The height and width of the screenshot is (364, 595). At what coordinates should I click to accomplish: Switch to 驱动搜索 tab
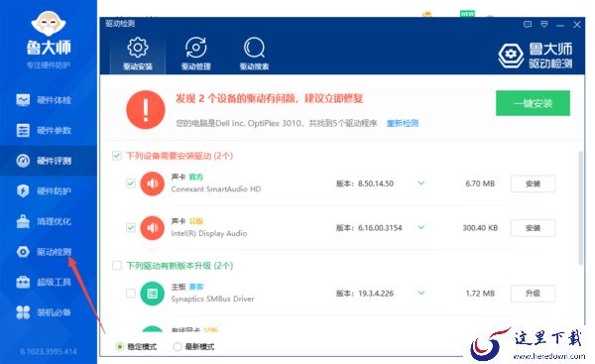[x=254, y=54]
